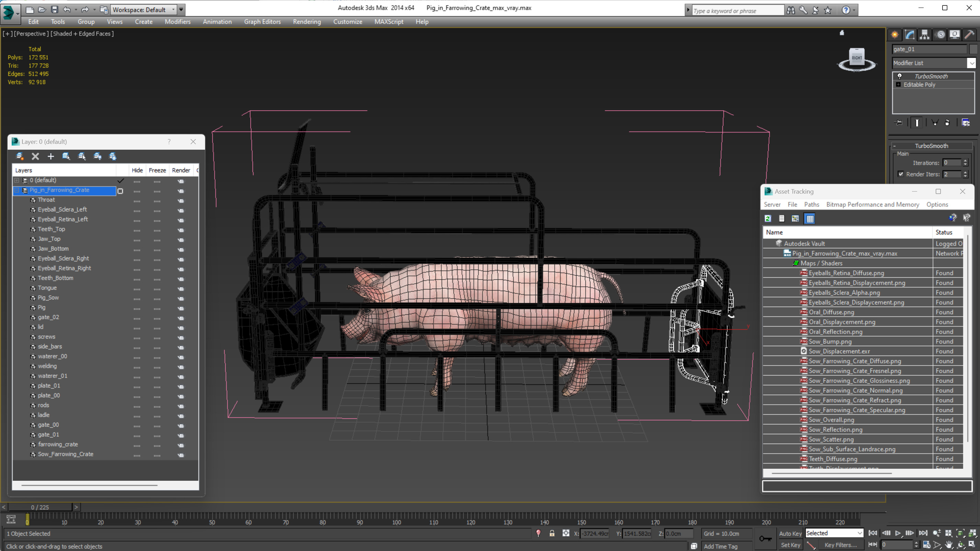Screen dimensions: 980x551
Task: Select highlighted objects and layers icon
Action: pyautogui.click(x=66, y=156)
